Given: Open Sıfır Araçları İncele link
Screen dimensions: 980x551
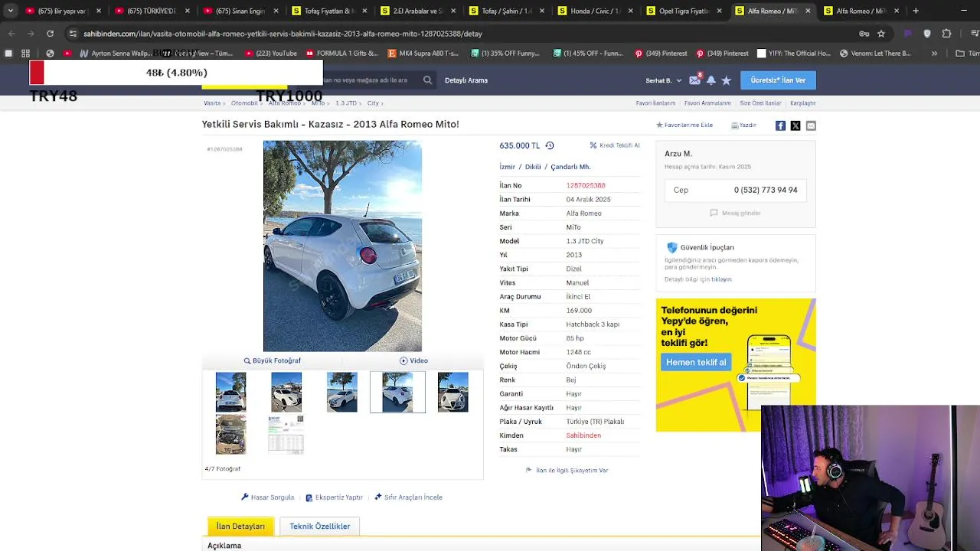Looking at the screenshot, I should (408, 497).
